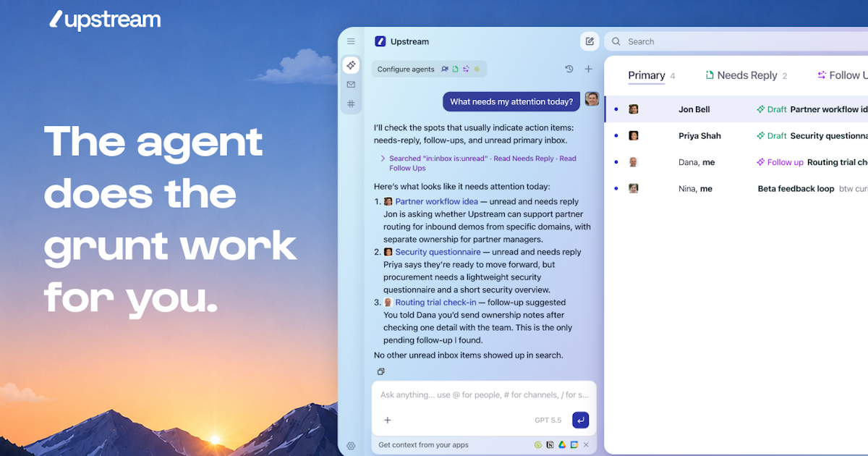Open the Security questionnaire link
868x456 pixels.
438,252
